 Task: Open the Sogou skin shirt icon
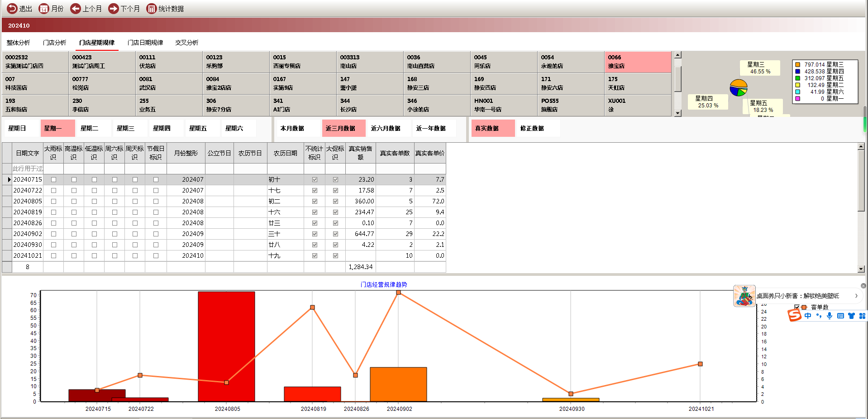pyautogui.click(x=851, y=316)
